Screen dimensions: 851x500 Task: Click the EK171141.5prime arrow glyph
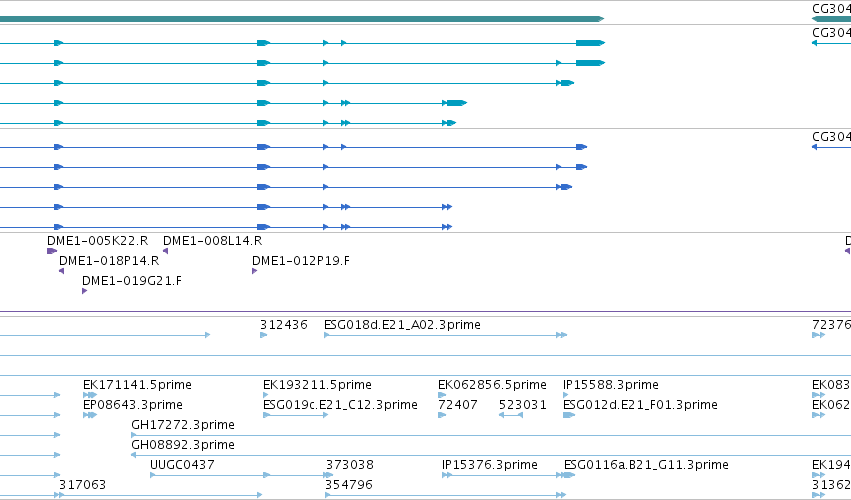(x=90, y=395)
